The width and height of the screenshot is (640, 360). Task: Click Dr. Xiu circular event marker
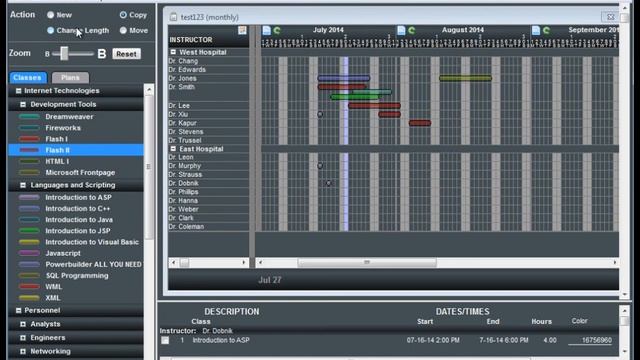click(x=320, y=114)
